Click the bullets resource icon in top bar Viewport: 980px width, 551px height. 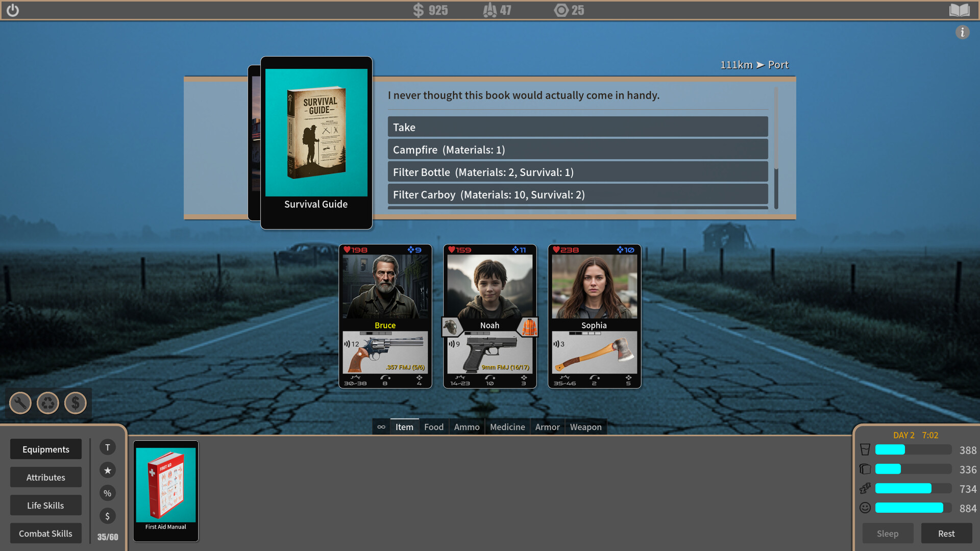(489, 10)
